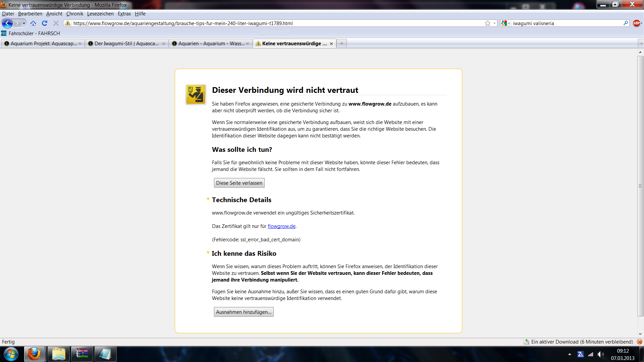Click the status bar add-on icon at far right

pos(640,342)
